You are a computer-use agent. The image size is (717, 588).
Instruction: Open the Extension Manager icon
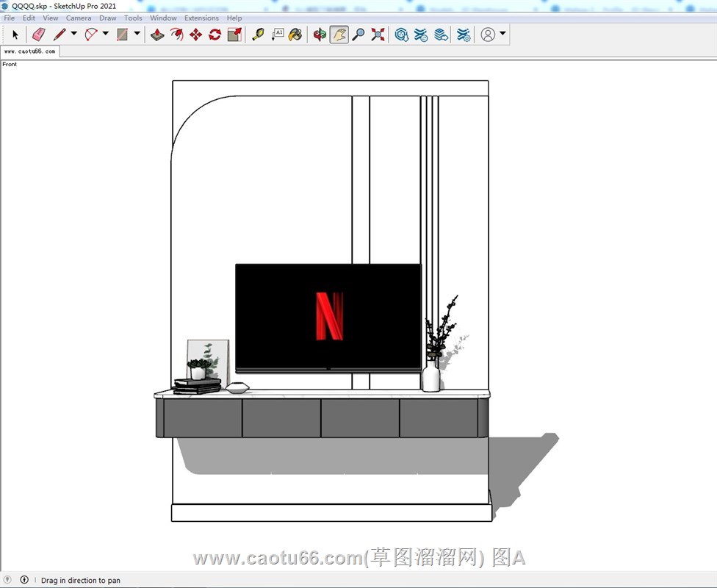pyautogui.click(x=464, y=35)
